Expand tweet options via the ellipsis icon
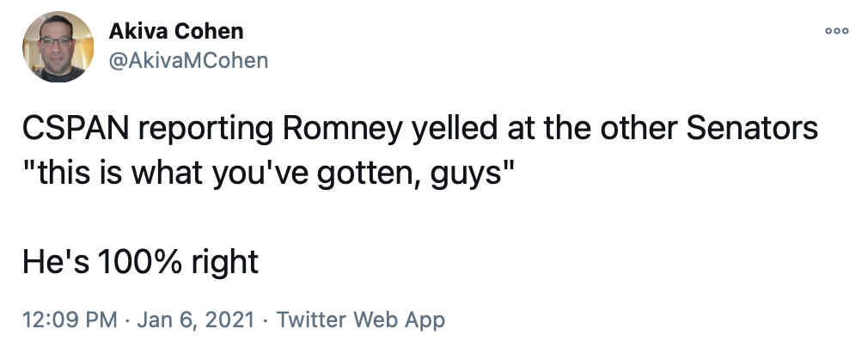This screenshot has height=347, width=868. 835,30
